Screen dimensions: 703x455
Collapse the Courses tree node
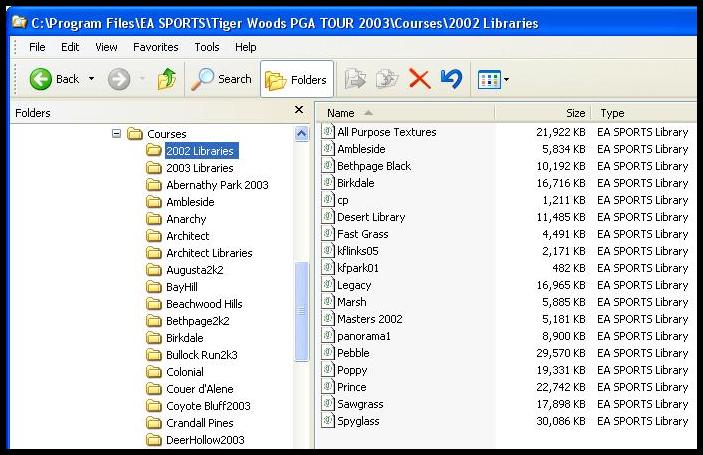[x=116, y=134]
